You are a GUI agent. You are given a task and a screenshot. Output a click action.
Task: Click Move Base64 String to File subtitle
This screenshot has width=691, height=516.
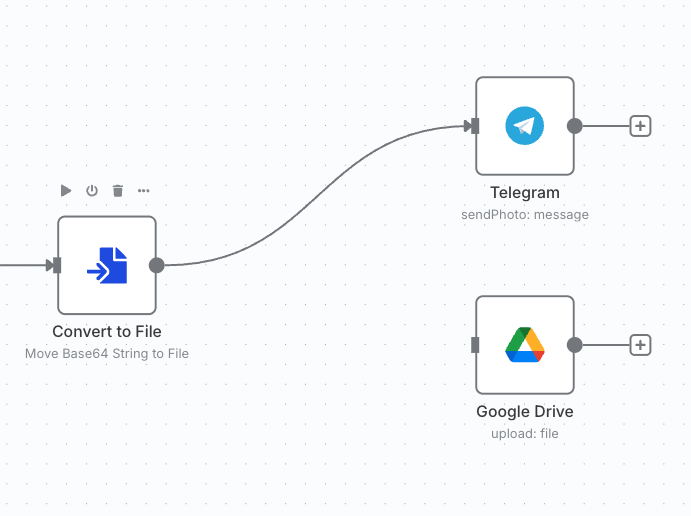(107, 353)
